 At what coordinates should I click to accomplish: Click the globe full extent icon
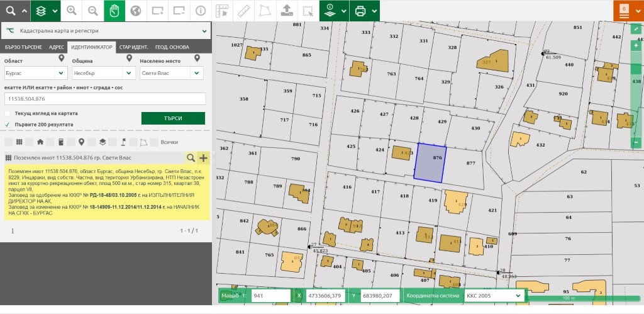135,11
